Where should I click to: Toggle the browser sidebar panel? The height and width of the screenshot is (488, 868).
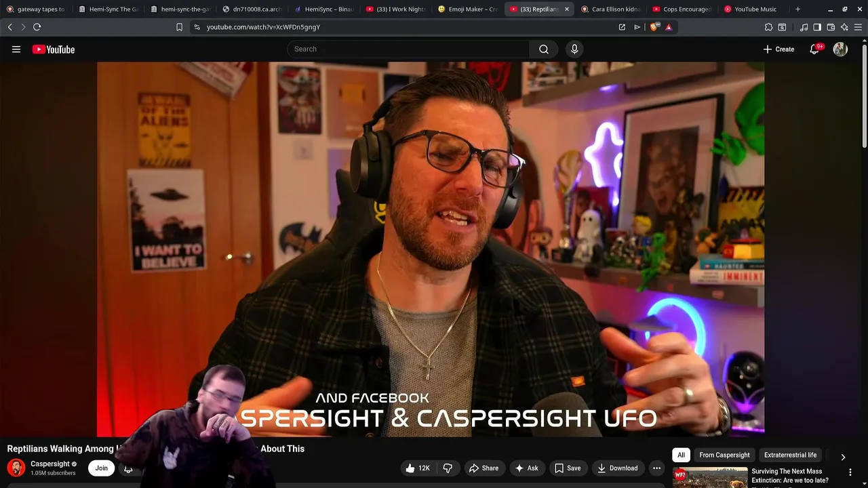tap(817, 27)
